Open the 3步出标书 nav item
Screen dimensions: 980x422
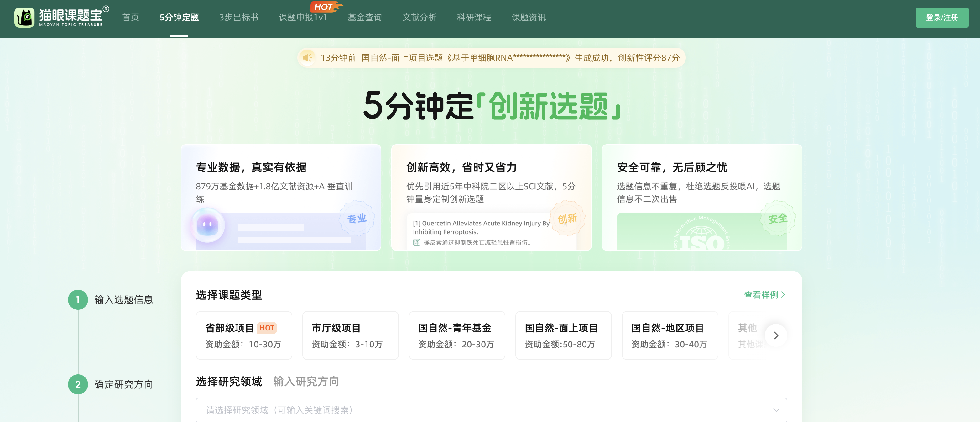coord(239,18)
